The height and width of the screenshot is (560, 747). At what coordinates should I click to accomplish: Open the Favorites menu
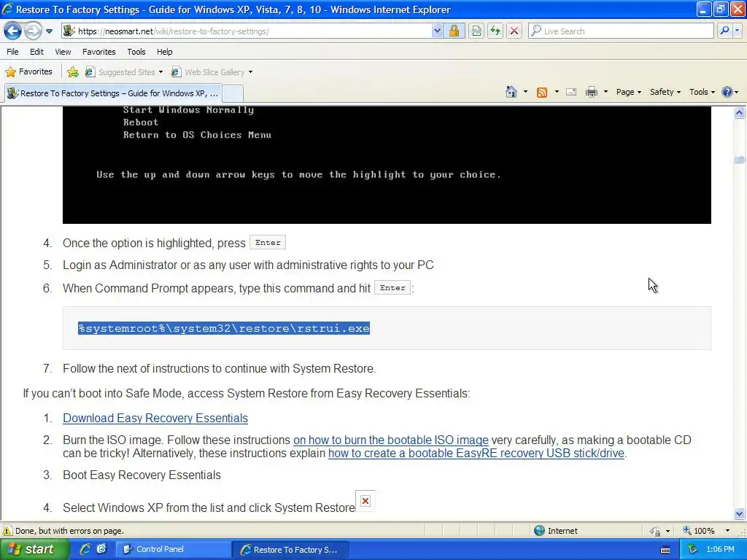[99, 52]
